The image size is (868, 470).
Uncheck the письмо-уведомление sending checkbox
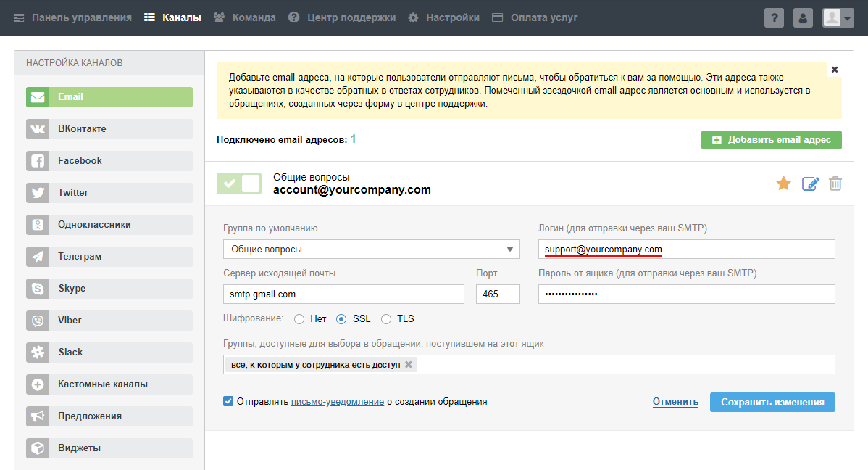pos(229,401)
